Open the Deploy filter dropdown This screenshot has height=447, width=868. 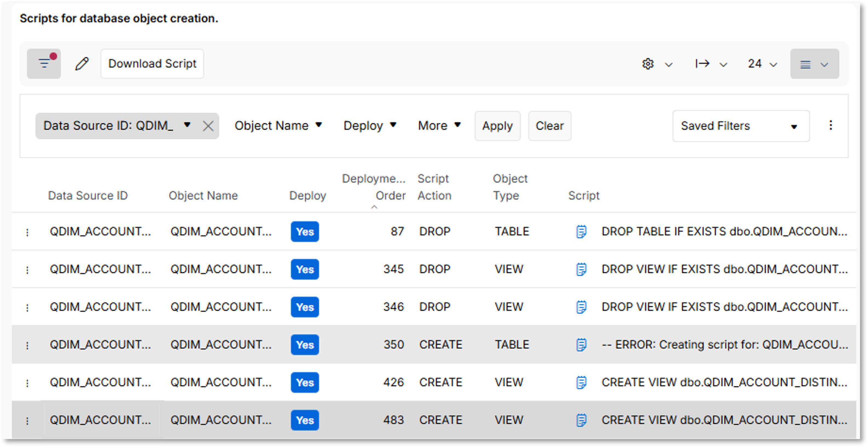tap(370, 125)
